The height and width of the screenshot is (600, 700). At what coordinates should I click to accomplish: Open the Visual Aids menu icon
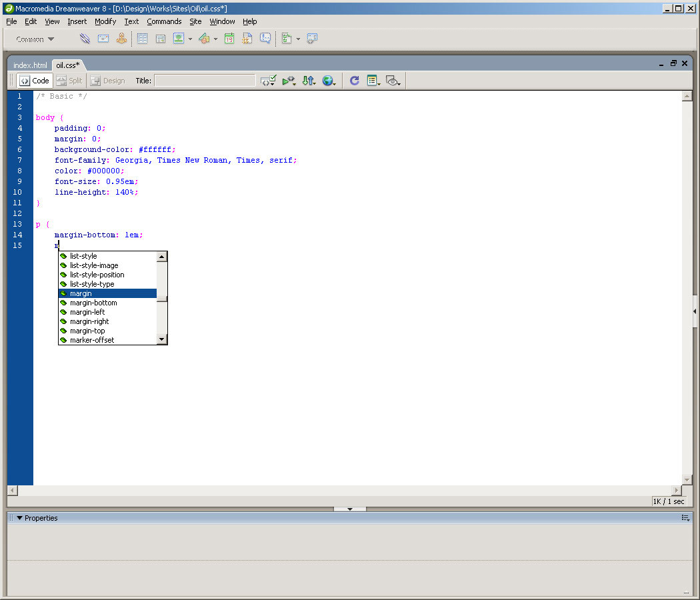393,81
